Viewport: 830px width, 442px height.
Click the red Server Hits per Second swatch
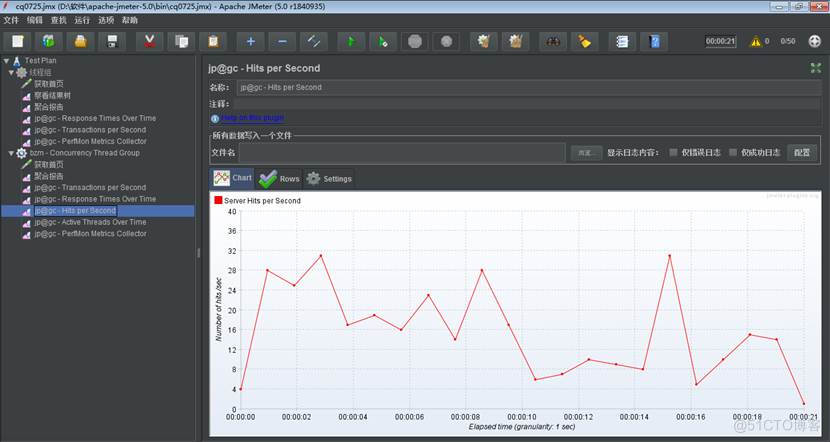218,201
